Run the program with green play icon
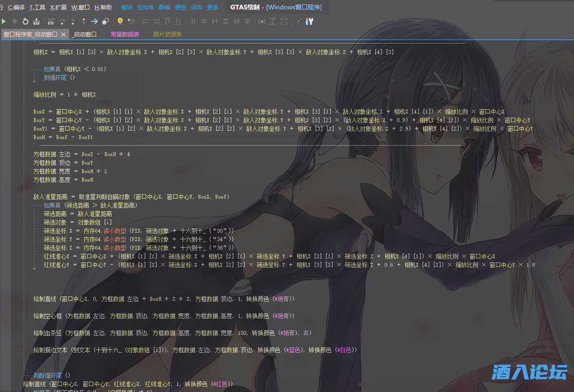Screen dimensions: 574x392 click(4, 21)
